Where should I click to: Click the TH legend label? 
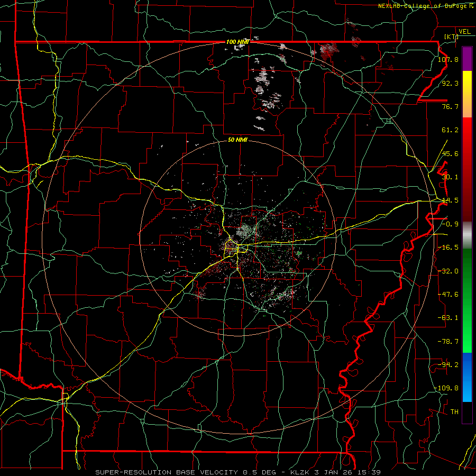(x=454, y=412)
